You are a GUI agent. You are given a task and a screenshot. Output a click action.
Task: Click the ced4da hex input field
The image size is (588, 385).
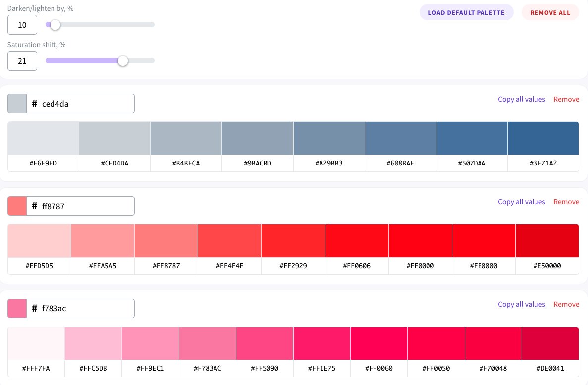tap(81, 104)
